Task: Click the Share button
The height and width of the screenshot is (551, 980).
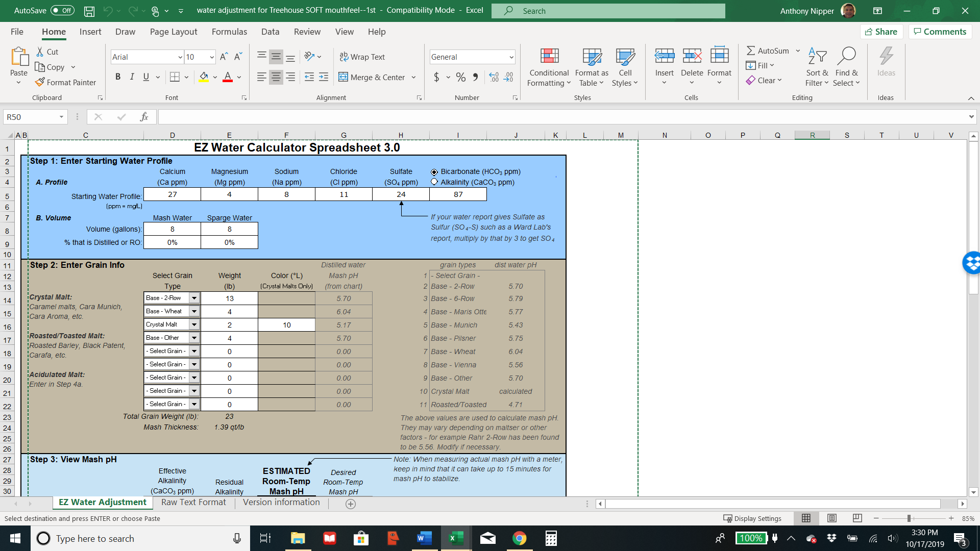Action: tap(881, 32)
